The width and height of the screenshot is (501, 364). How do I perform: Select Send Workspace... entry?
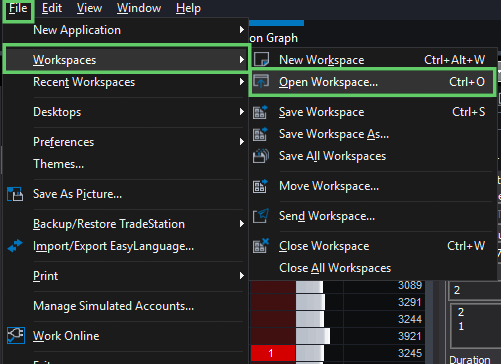[327, 216]
